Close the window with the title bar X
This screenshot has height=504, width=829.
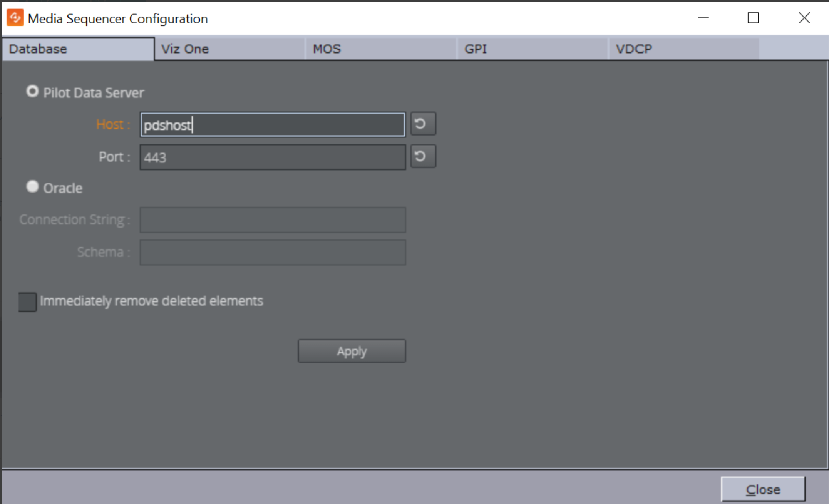(804, 18)
